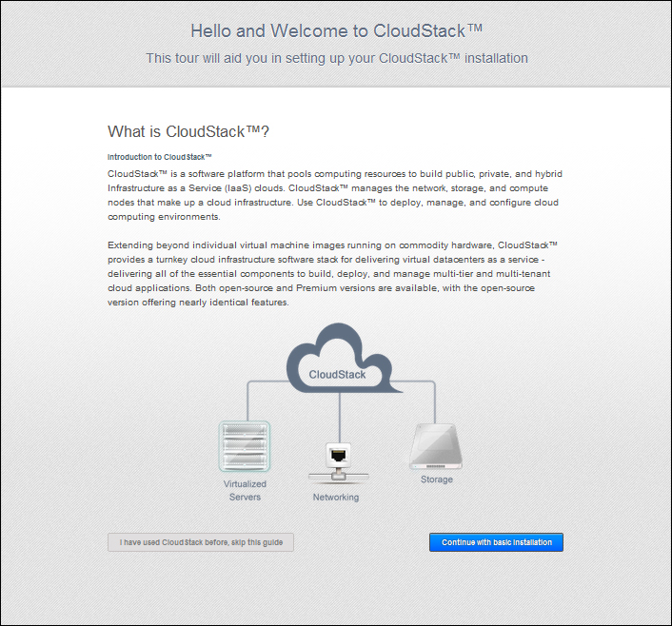Select the Storage hard drive icon
The image size is (672, 626).
[x=435, y=446]
